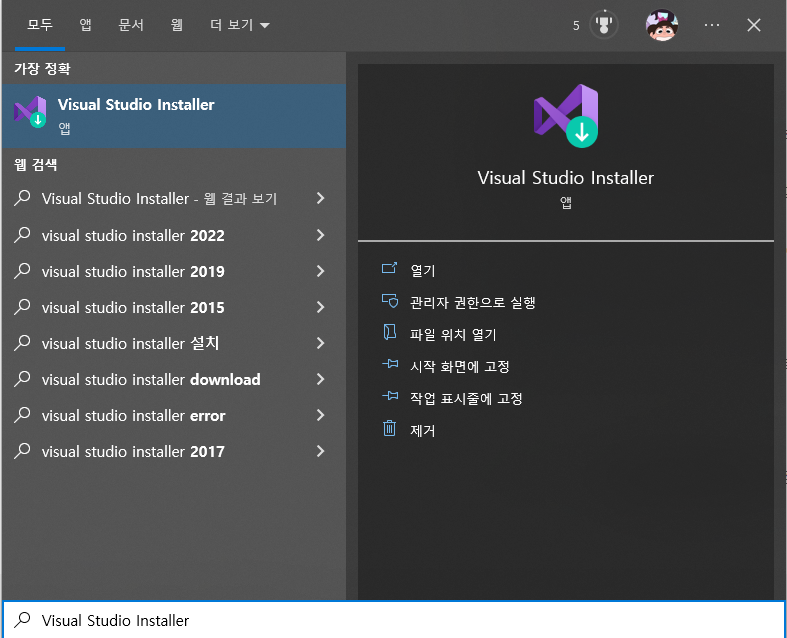
Task: Choose 제거 to uninstall
Action: click(422, 431)
